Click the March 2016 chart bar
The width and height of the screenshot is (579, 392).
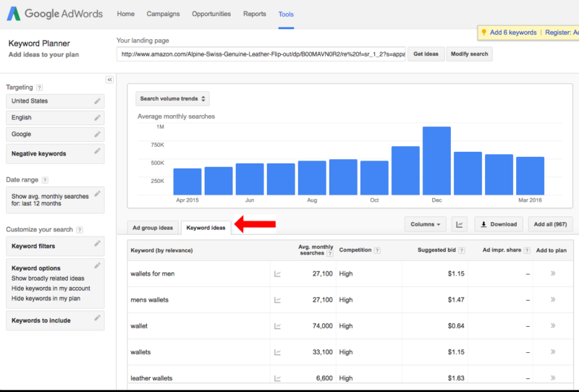[530, 176]
